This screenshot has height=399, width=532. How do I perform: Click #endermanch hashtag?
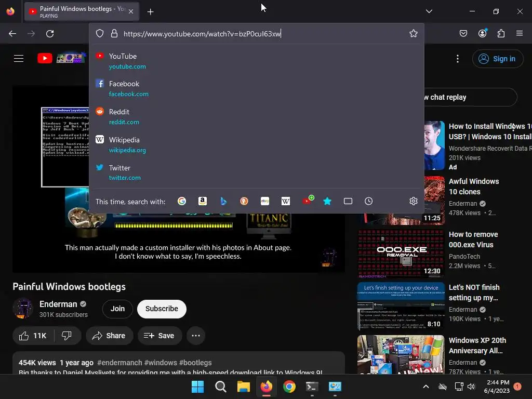119,363
